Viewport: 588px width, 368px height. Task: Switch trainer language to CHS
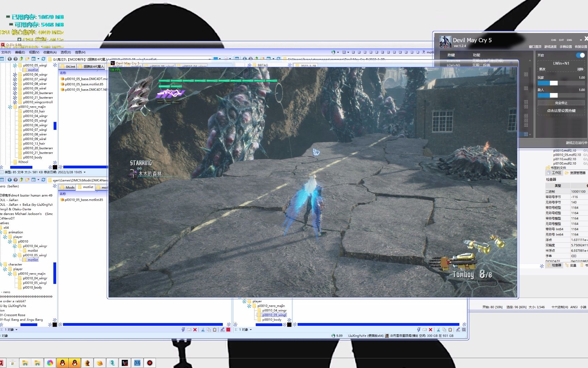554,40
